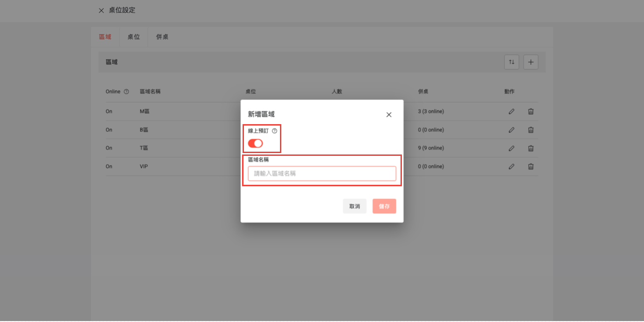Click the plus icon to add area
This screenshot has height=322, width=644.
pyautogui.click(x=531, y=62)
